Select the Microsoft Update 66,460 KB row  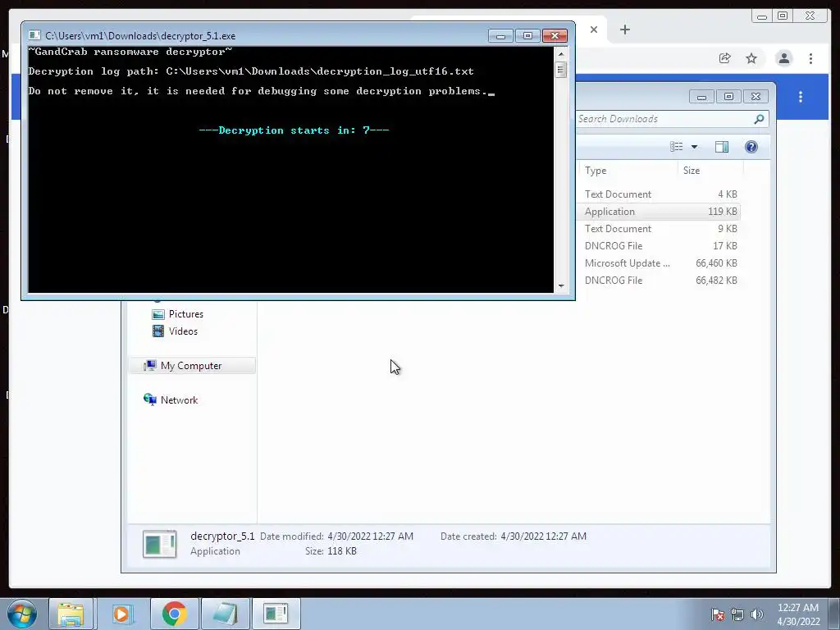[660, 263]
